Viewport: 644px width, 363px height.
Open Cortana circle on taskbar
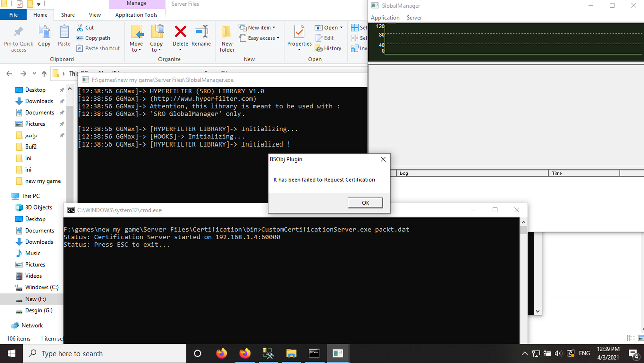[197, 353]
